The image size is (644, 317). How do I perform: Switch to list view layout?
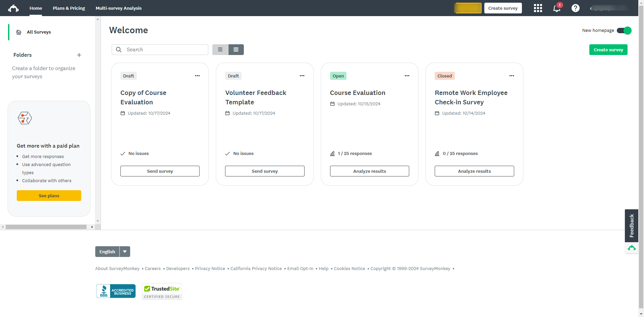tap(220, 50)
